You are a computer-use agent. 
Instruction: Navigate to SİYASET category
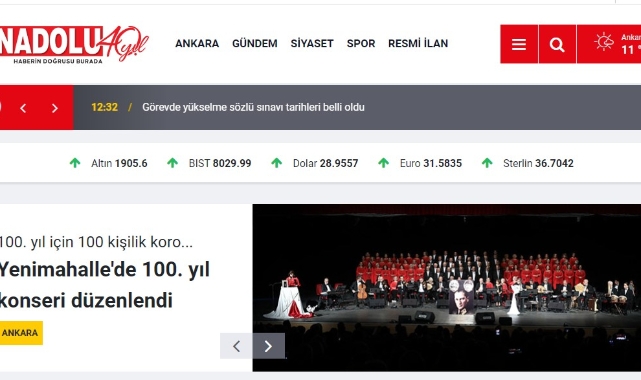click(312, 43)
